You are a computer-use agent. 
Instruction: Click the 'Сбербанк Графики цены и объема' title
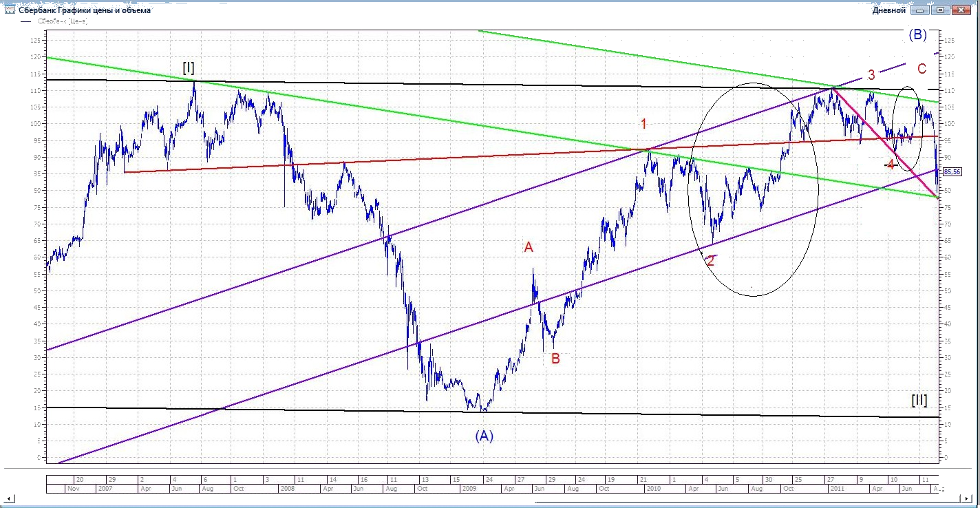pyautogui.click(x=85, y=10)
